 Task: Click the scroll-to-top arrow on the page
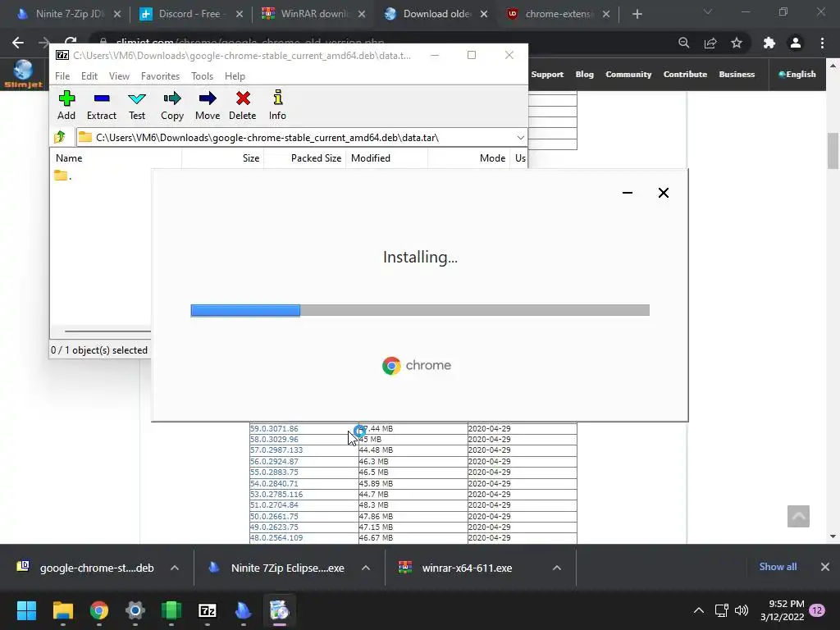tap(798, 517)
